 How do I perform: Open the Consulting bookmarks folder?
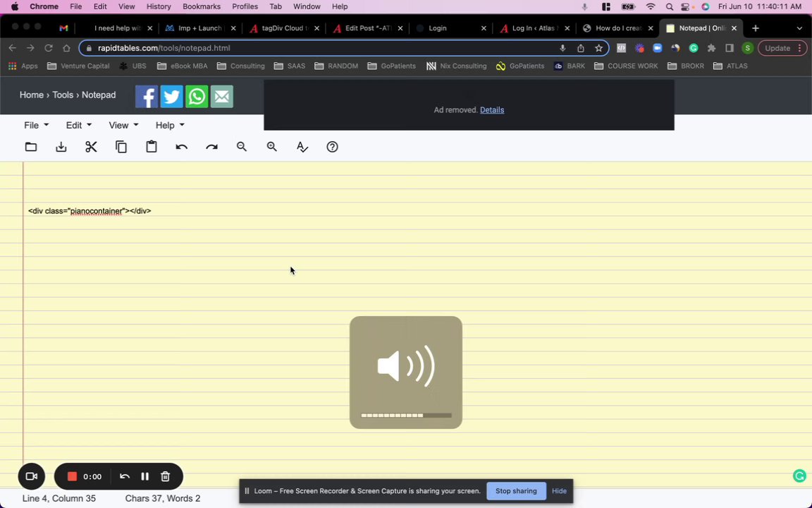click(241, 66)
